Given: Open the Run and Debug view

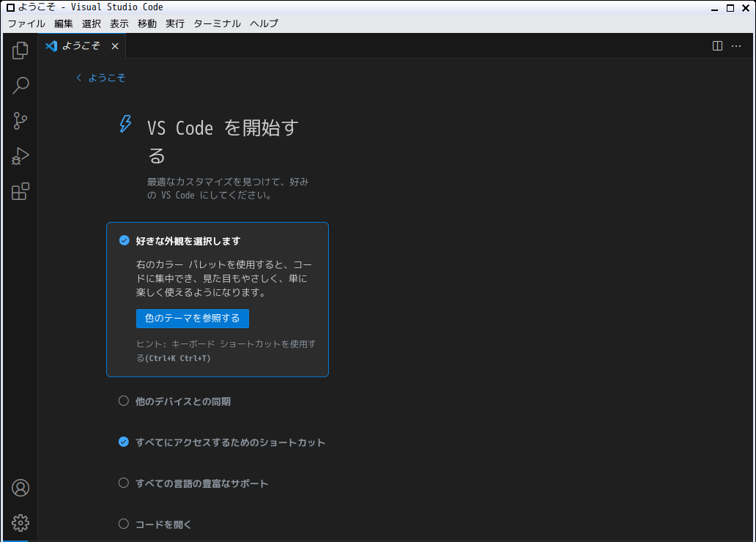Looking at the screenshot, I should tap(21, 156).
